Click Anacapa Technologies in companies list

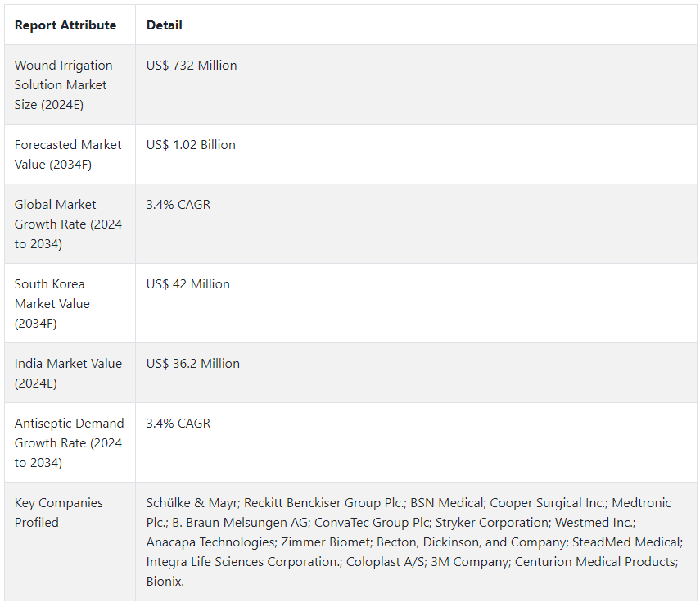point(210,542)
